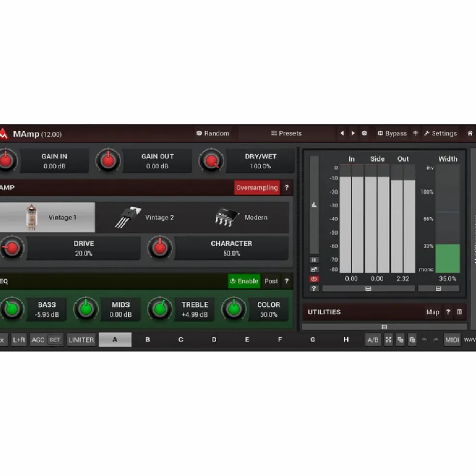The width and height of the screenshot is (476, 476).
Task: Click the Random preset button
Action: (212, 133)
